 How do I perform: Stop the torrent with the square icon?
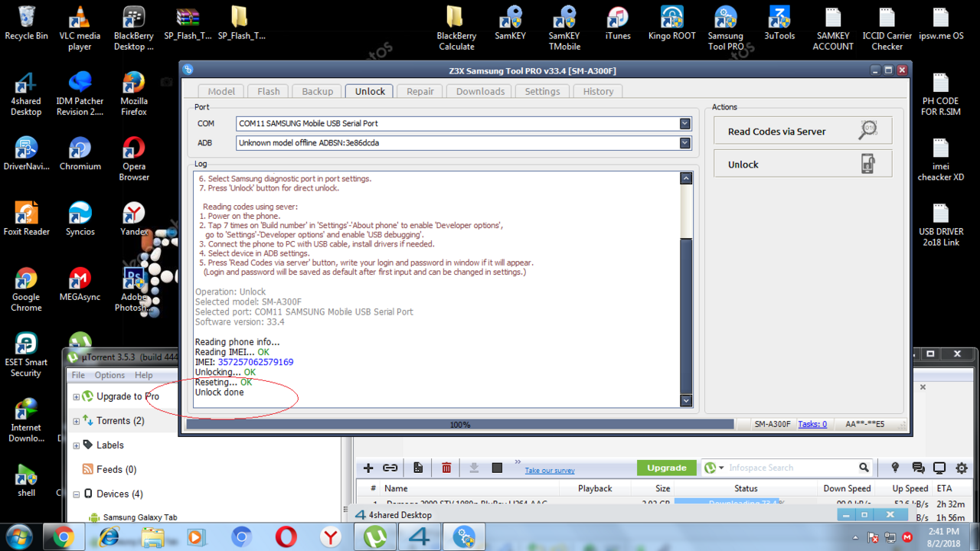[497, 468]
